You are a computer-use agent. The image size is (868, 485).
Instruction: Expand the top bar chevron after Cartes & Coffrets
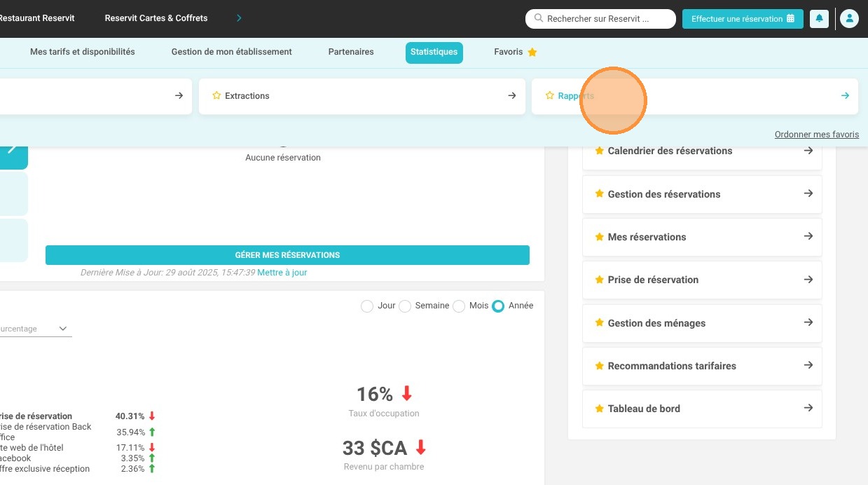[239, 18]
